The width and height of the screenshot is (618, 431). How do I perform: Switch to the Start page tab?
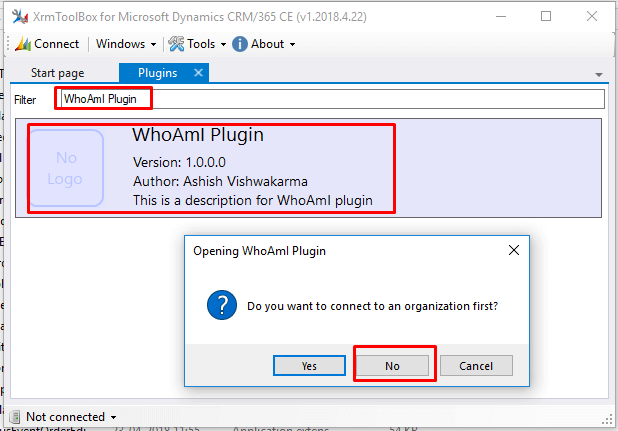click(58, 73)
